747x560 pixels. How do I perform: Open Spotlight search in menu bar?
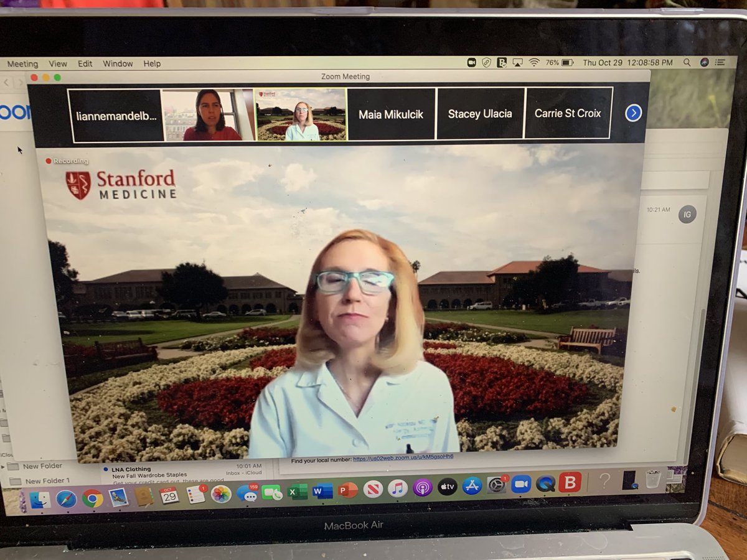687,62
